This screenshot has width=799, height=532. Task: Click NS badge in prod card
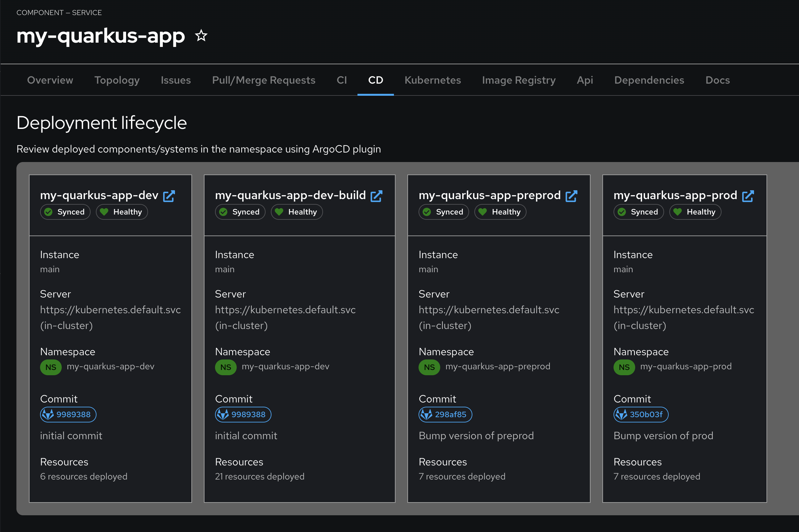(x=624, y=367)
